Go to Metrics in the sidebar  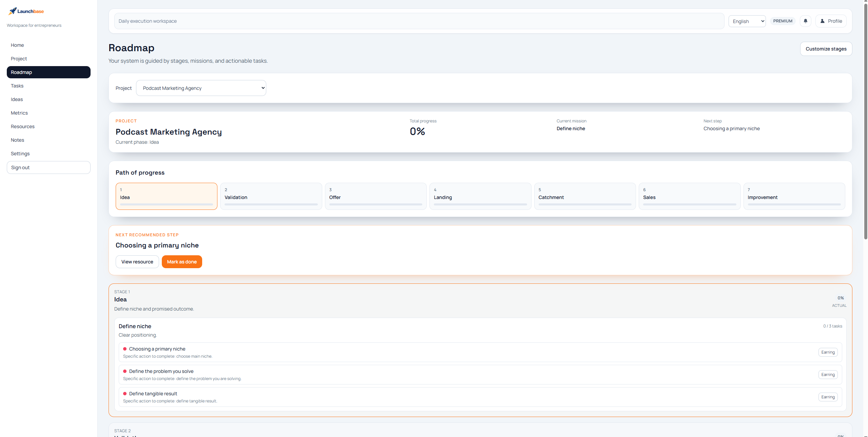(x=19, y=113)
